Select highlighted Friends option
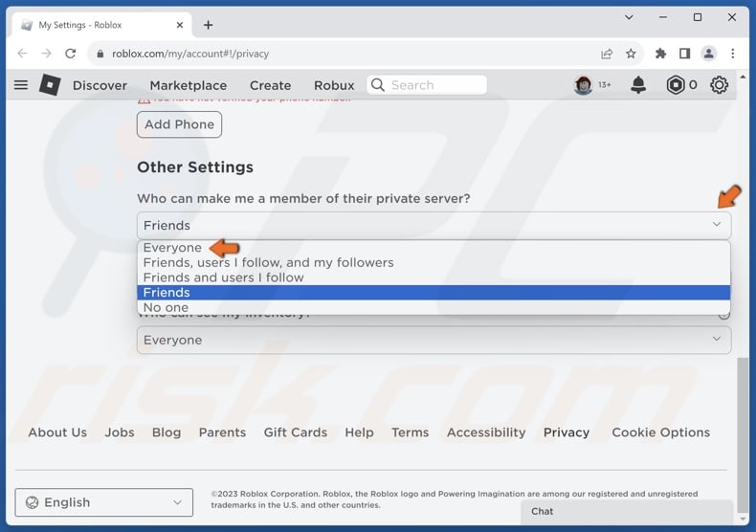Screen dimensions: 756x532 [434, 293]
